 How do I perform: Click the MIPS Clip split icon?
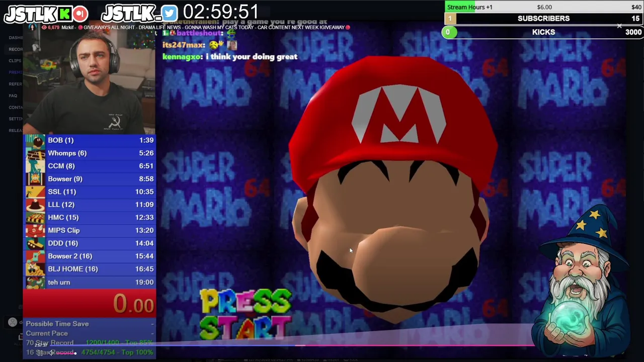[x=35, y=230]
